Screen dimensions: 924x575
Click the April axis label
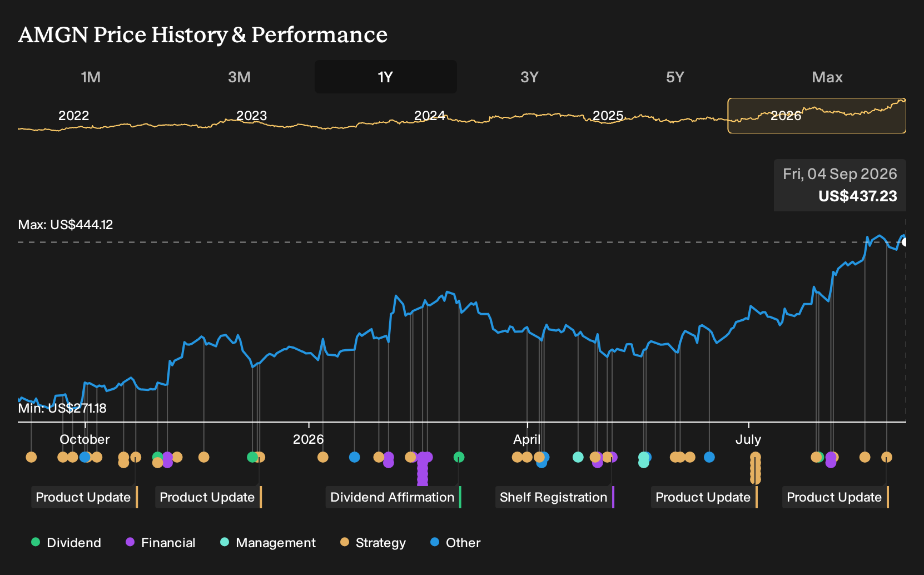[526, 439]
